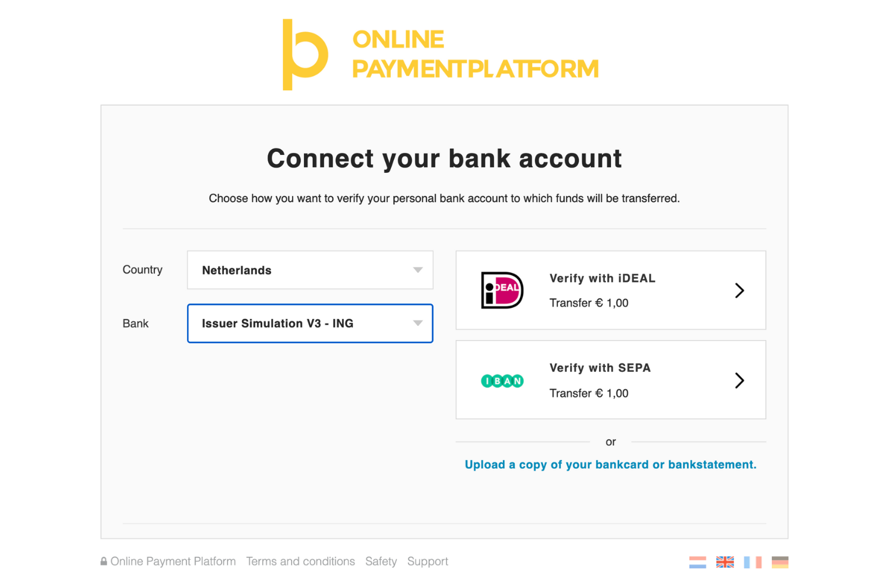
Task: Open the Country dropdown
Action: tap(310, 270)
